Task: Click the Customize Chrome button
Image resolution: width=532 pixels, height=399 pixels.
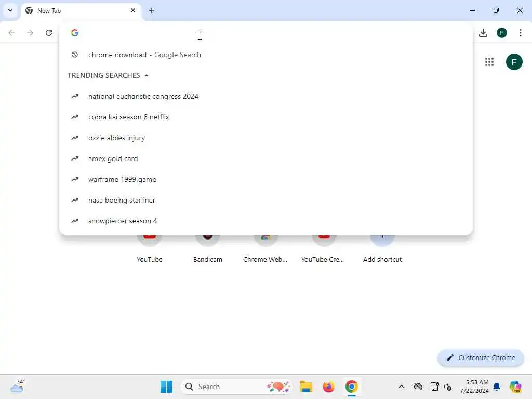Action: 481,357
